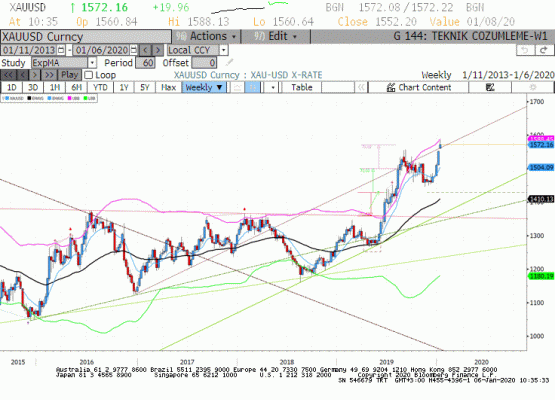This screenshot has width=555, height=400.
Task: Select the candlestick chart type icon
Action: point(252,87)
